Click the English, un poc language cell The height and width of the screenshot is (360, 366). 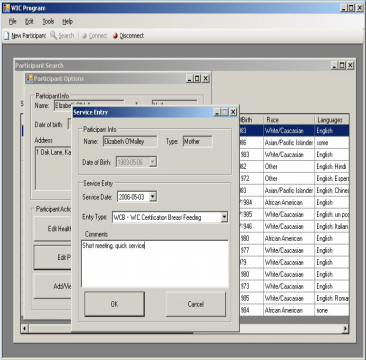[x=332, y=215]
